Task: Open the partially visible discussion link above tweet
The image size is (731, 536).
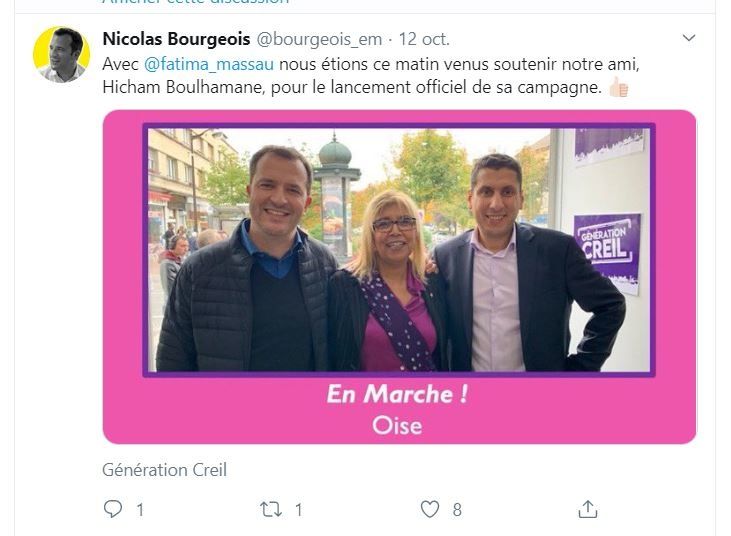Action: pos(196,2)
